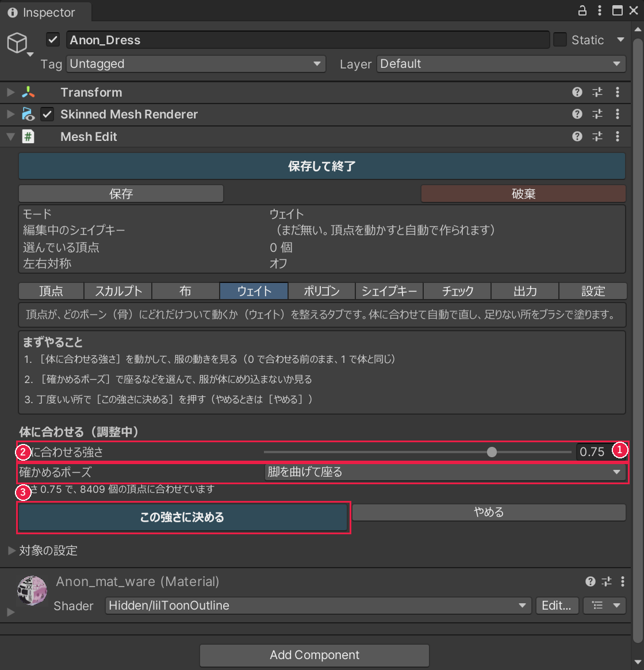This screenshot has width=644, height=670.
Task: Click the 保存して終了 button
Action: click(322, 166)
